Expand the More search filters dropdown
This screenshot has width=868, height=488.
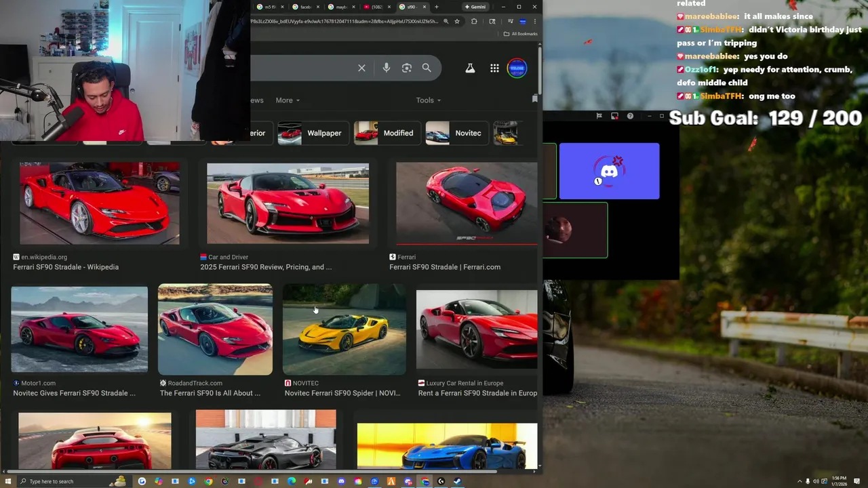pos(288,100)
